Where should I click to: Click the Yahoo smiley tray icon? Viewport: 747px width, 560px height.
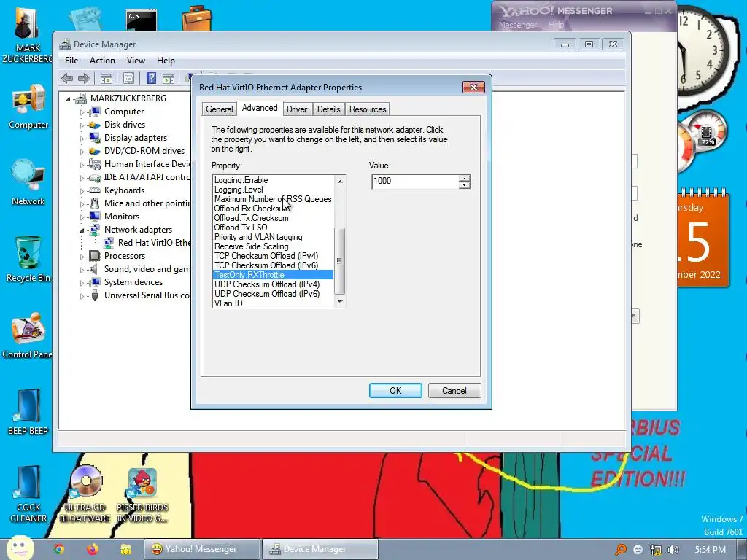click(638, 550)
